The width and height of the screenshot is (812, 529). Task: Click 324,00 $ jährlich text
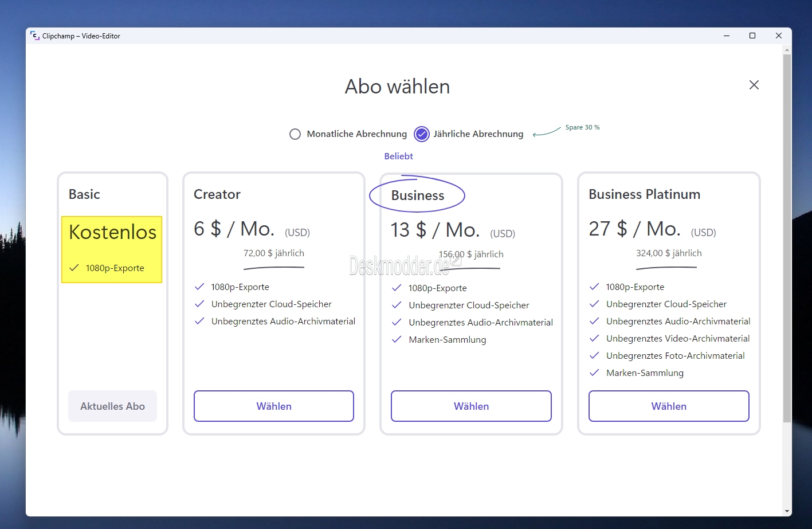point(669,253)
